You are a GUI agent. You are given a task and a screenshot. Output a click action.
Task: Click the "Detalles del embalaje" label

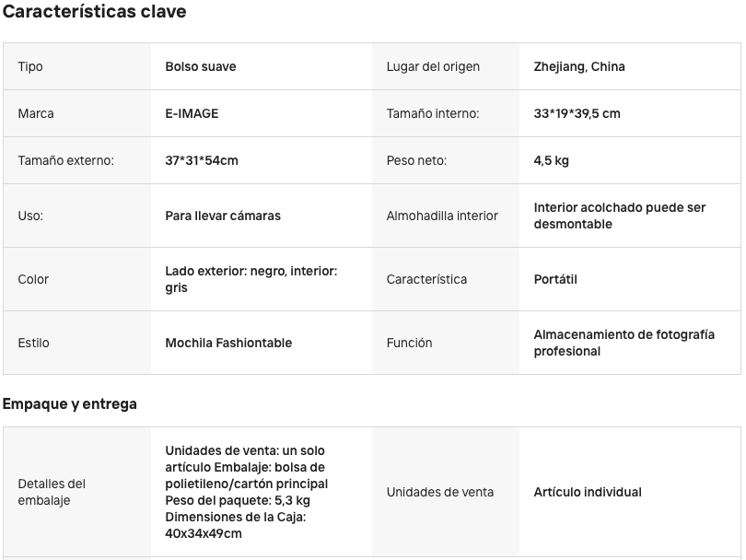pyautogui.click(x=52, y=492)
